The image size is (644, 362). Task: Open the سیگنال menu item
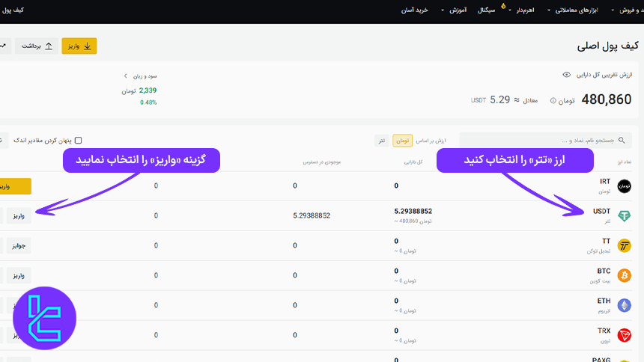(486, 10)
